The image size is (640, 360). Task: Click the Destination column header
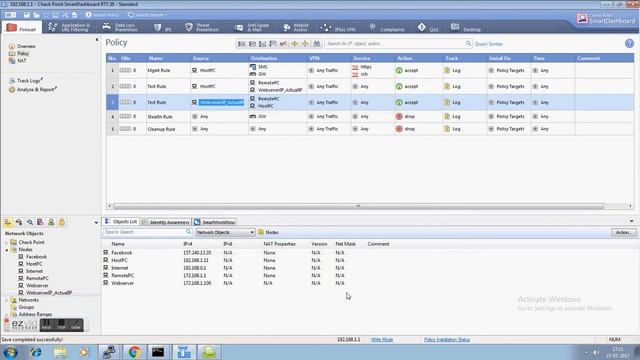click(277, 58)
